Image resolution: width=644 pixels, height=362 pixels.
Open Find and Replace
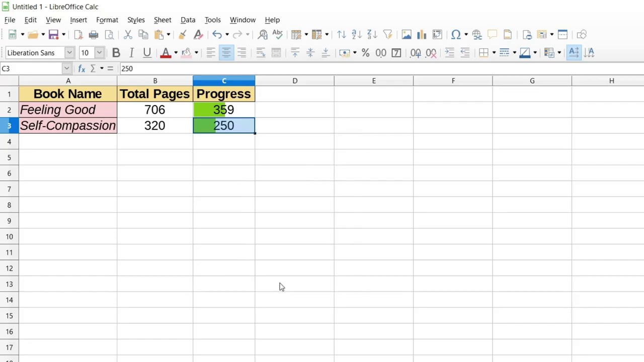coord(262,35)
